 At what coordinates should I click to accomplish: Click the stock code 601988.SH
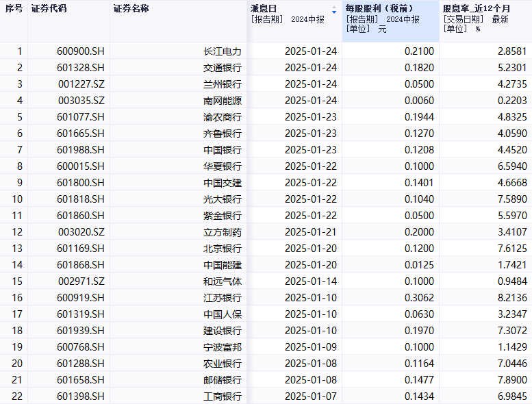pos(81,149)
